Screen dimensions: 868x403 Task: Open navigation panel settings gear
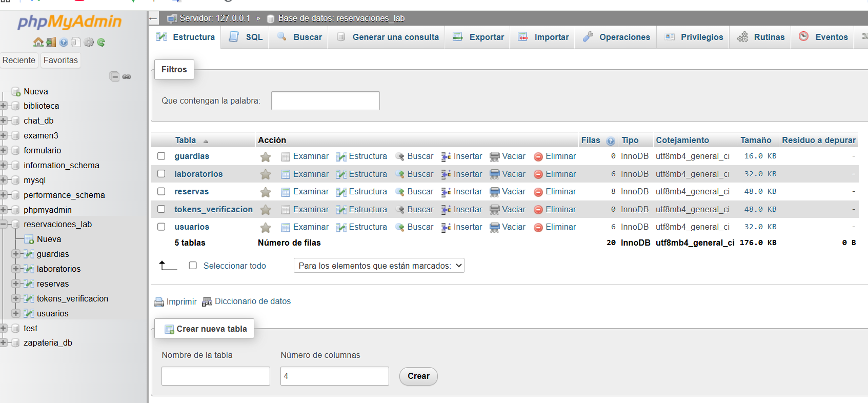[x=89, y=42]
